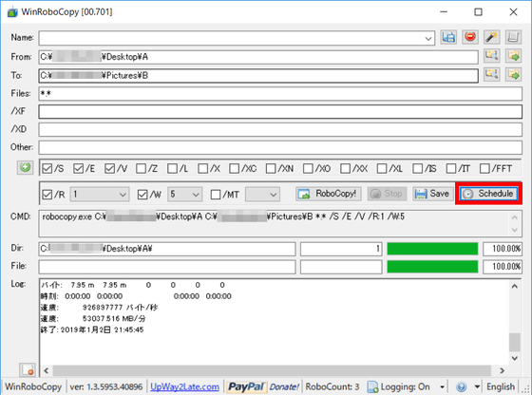
Task: Click the English language selector
Action: click(501, 386)
